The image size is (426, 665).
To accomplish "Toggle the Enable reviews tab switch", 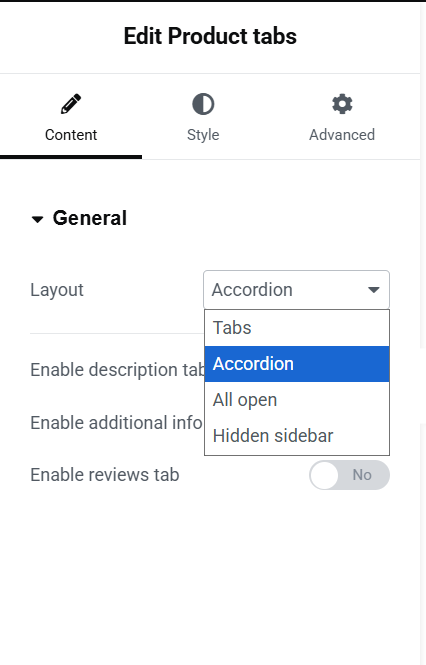I will click(349, 475).
